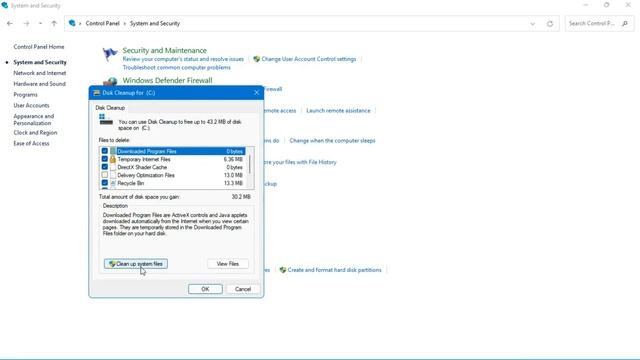
Task: Open Hardware and Sound category
Action: [39, 84]
